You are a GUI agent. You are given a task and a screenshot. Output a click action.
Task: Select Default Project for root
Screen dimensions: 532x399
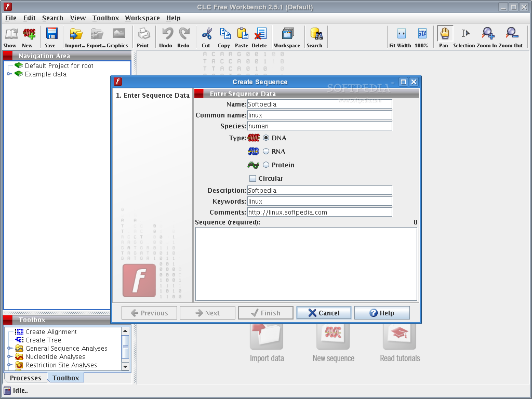[59, 66]
